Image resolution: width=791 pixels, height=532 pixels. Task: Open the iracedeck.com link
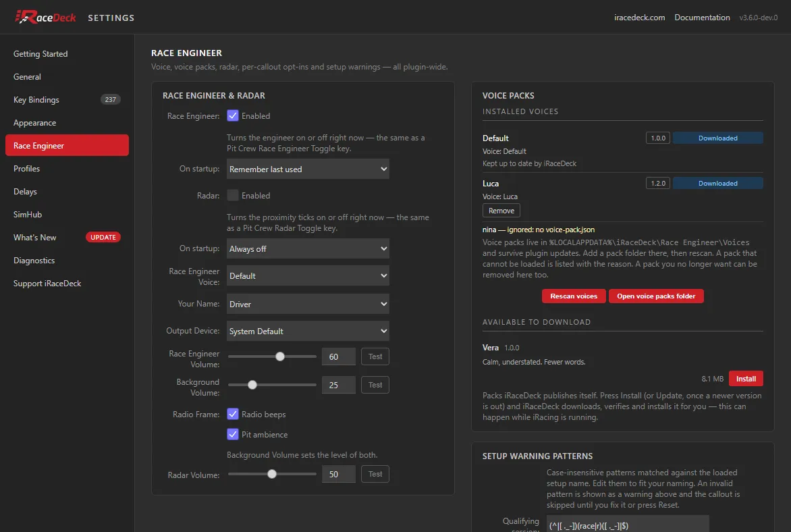(x=639, y=17)
